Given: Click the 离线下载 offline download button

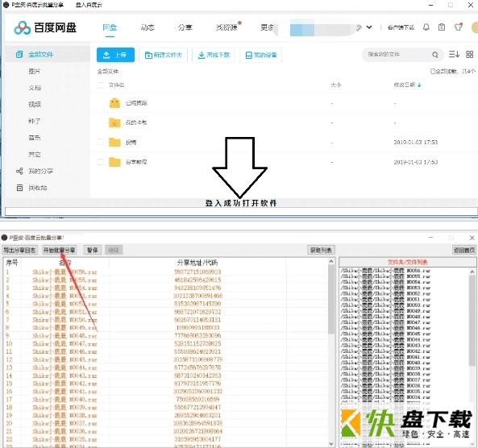Looking at the screenshot, I should click(214, 55).
